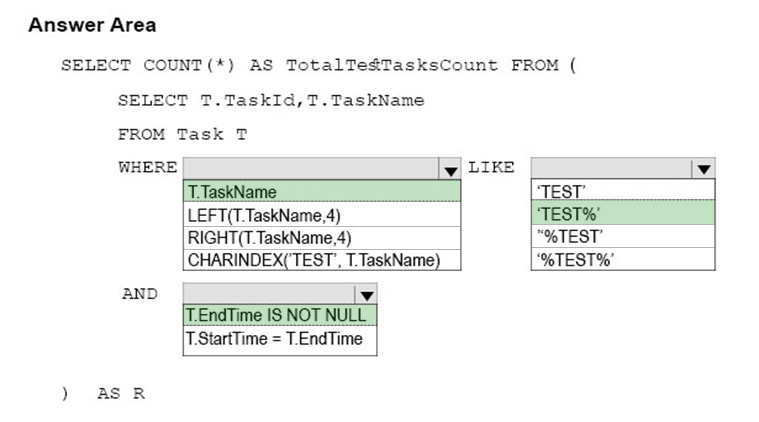Click the closing AS R line
The image size is (759, 422).
coord(103,393)
